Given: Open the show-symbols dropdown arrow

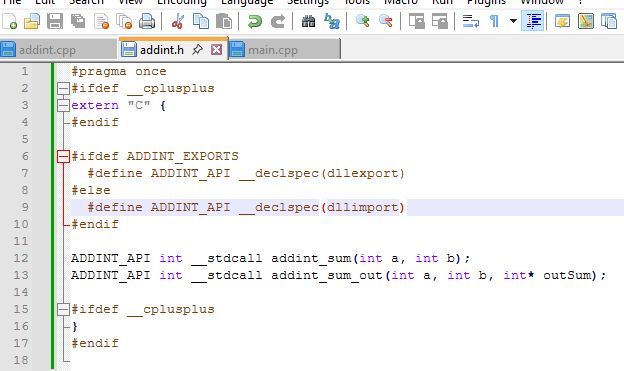Looking at the screenshot, I should pyautogui.click(x=513, y=21).
